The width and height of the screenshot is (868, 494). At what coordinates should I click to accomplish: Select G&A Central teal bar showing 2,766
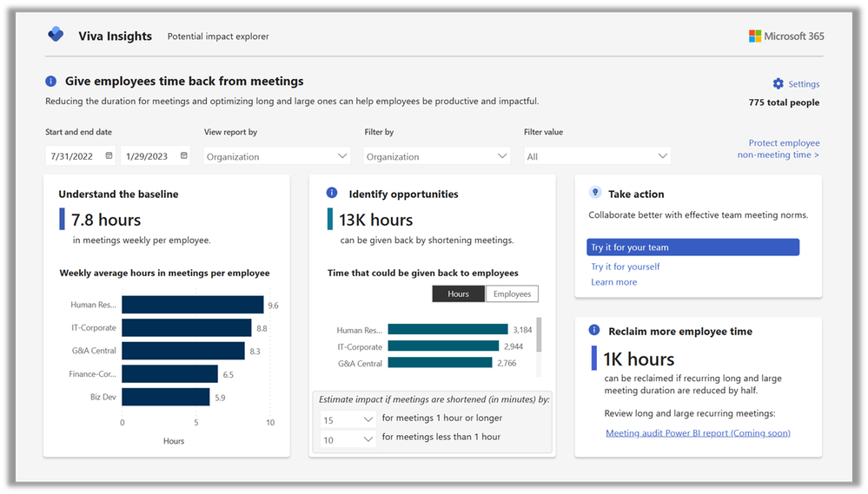point(441,363)
